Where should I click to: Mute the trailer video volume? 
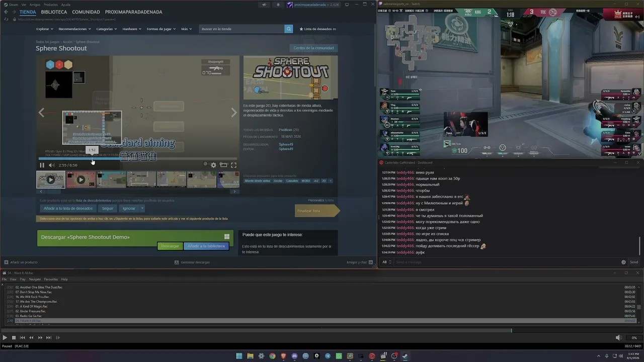point(52,165)
